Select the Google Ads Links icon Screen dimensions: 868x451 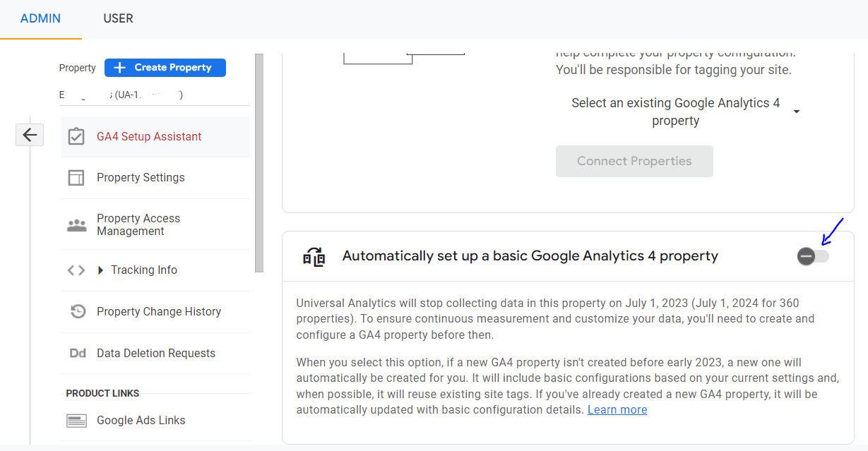click(78, 420)
